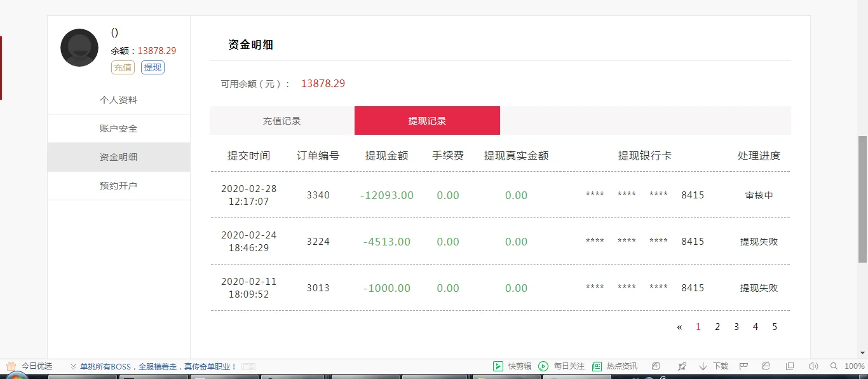Go to pagination page 4
Screen dimensions: 868x379
click(x=756, y=327)
